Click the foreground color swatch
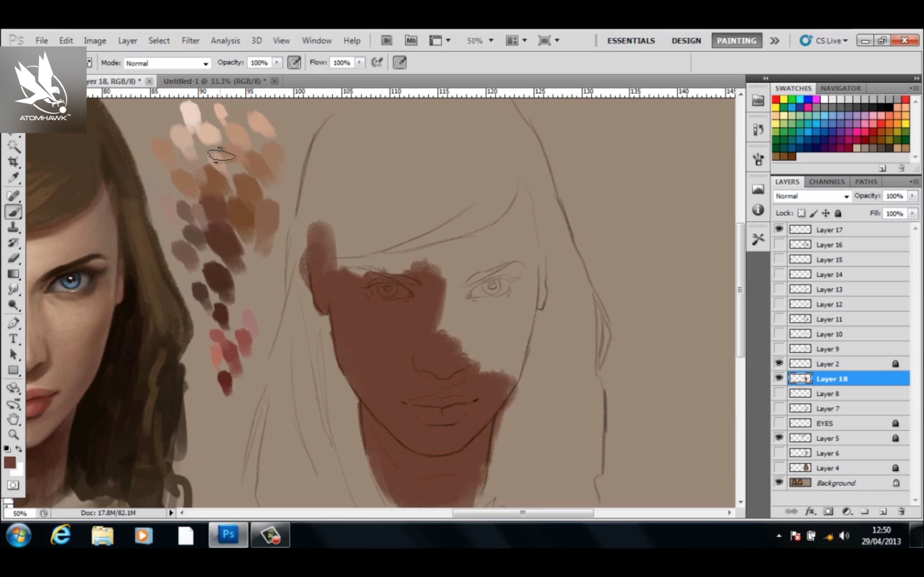 coord(10,462)
